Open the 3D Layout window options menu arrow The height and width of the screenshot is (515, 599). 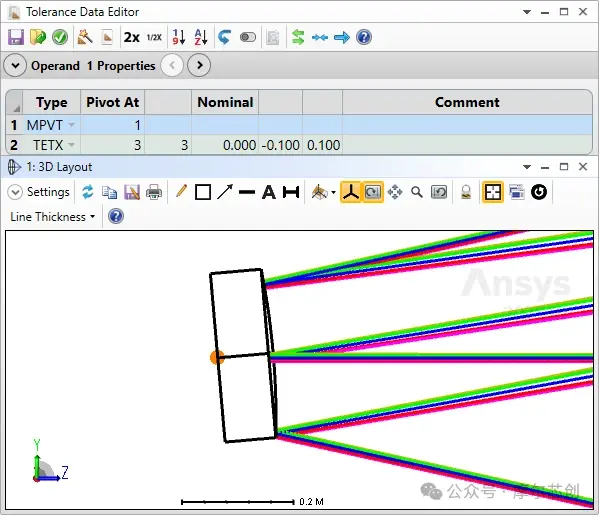click(527, 167)
